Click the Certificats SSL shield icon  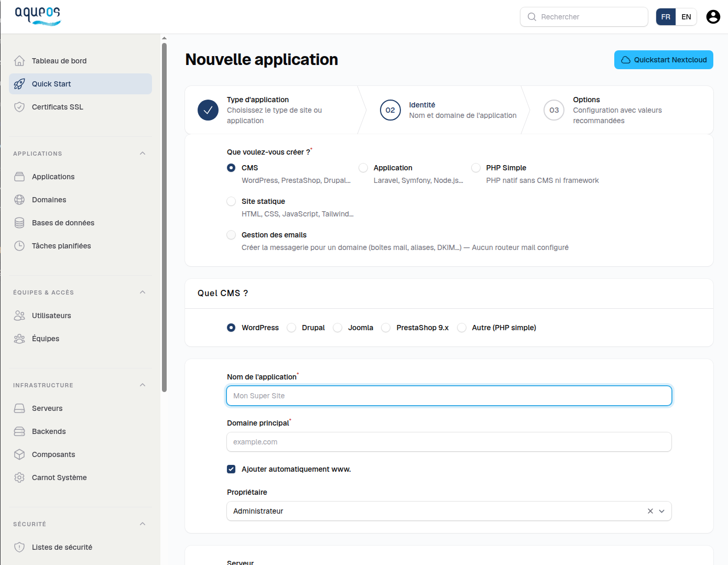[19, 107]
